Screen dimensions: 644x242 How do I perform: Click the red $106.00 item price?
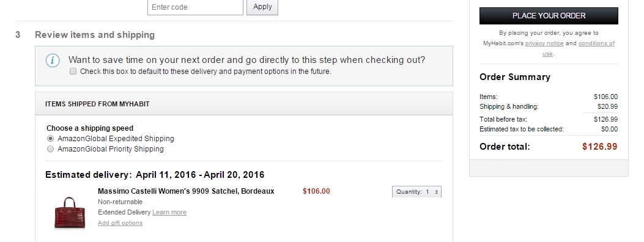(x=316, y=191)
